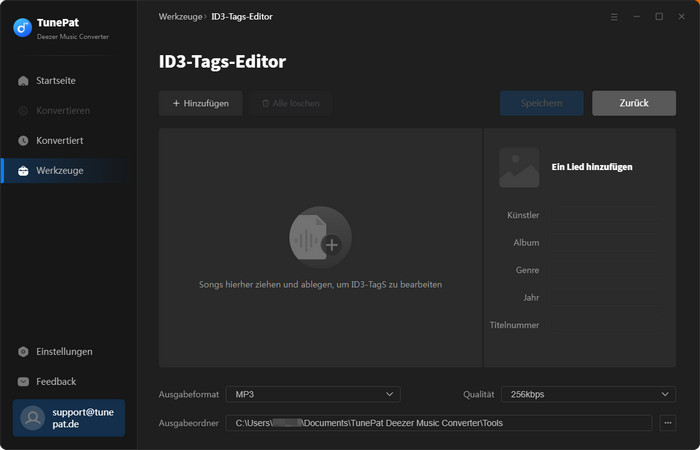Click the Ausgabeordner path field

[439, 423]
